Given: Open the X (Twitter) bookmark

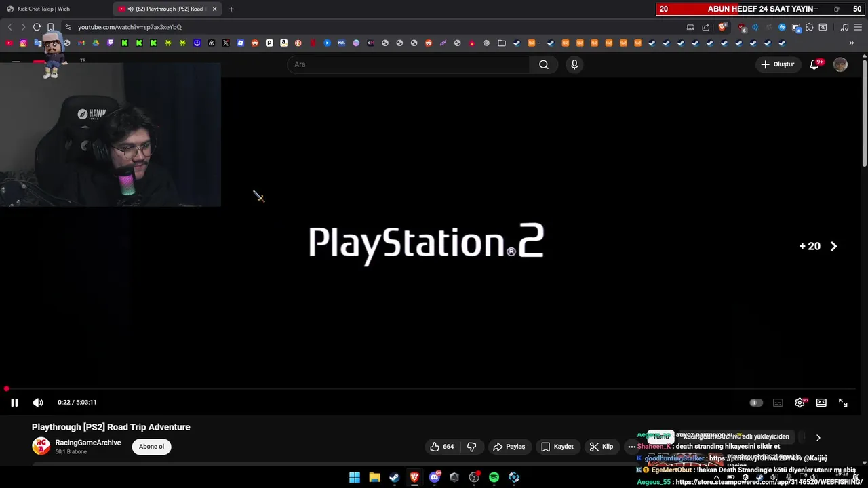Looking at the screenshot, I should click(226, 43).
